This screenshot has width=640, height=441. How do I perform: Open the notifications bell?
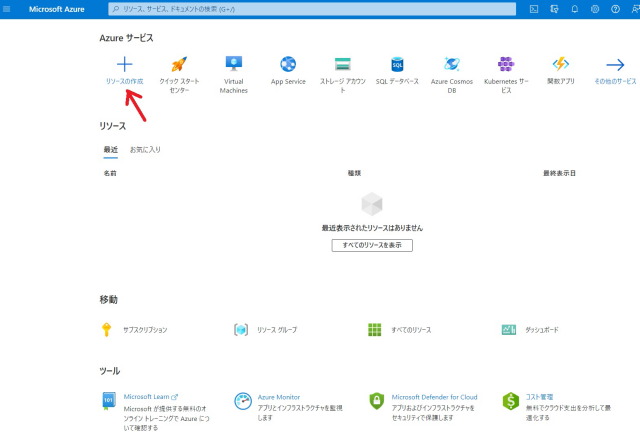(574, 9)
